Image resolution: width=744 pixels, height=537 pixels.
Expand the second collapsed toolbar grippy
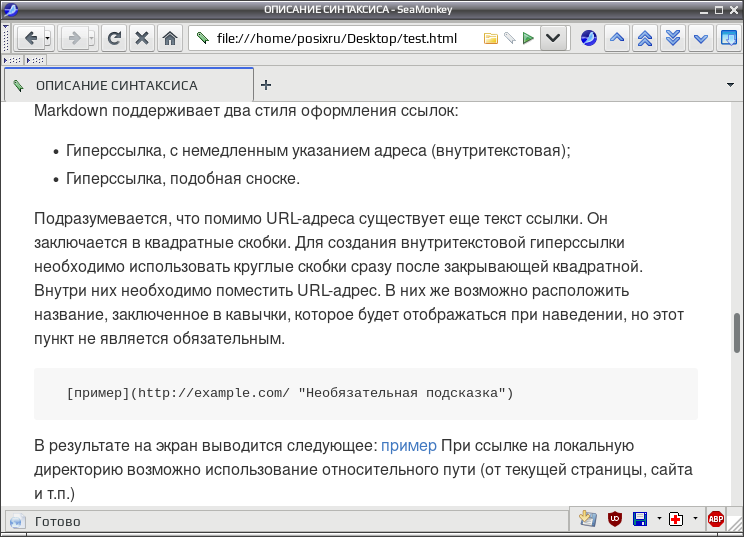click(36, 60)
